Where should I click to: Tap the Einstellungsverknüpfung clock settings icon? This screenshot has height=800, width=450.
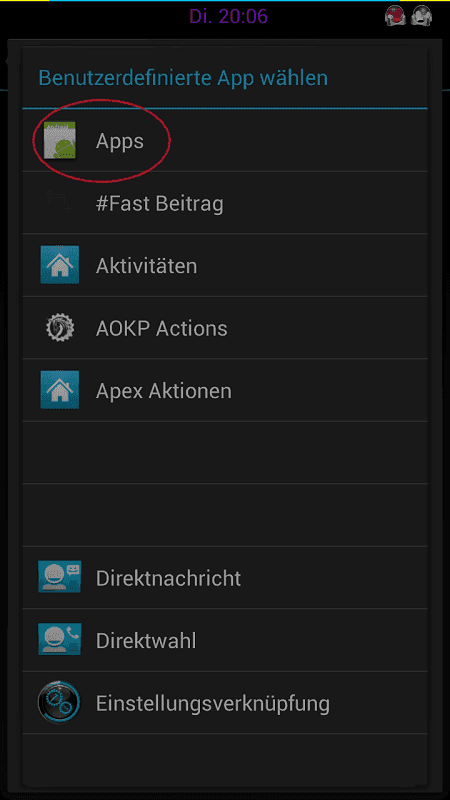[x=59, y=702]
